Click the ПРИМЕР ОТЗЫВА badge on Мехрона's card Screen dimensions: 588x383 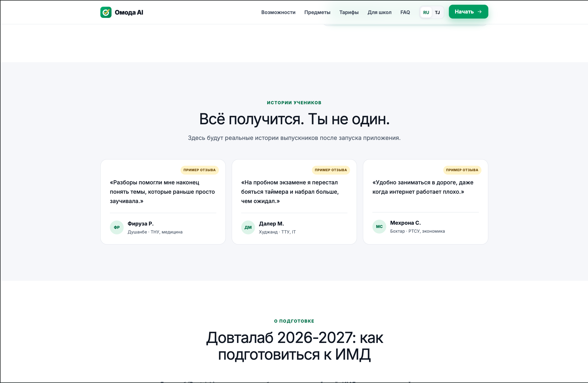(462, 170)
